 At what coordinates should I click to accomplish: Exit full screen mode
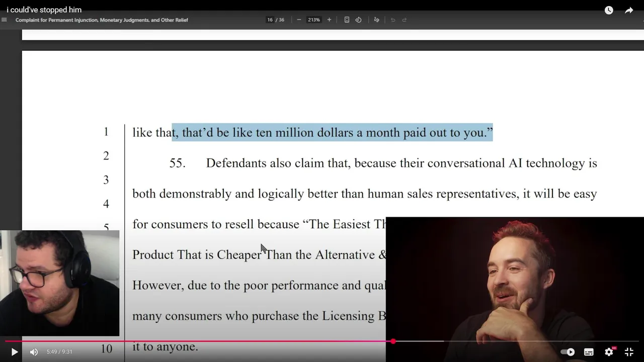[629, 352]
